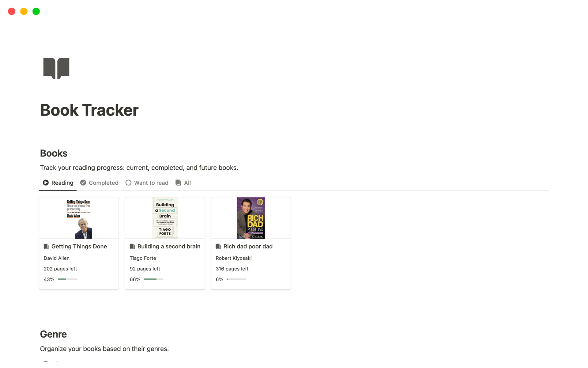
Task: Click the book icon beside Getting Things Done
Action: coord(46,246)
